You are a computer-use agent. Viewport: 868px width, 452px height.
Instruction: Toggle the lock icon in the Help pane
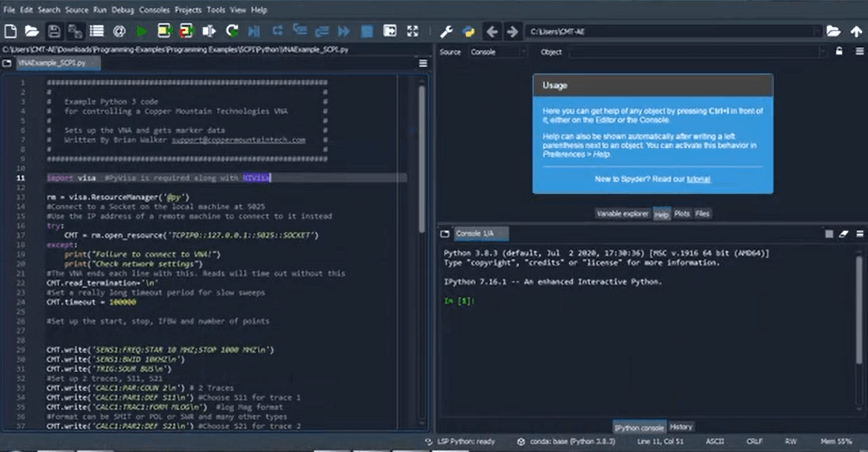click(840, 52)
